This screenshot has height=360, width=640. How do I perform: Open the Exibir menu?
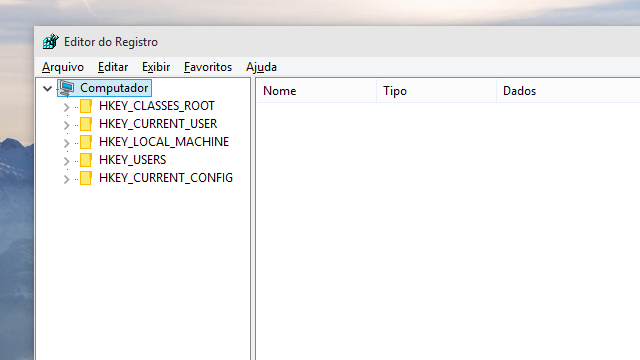pos(156,67)
